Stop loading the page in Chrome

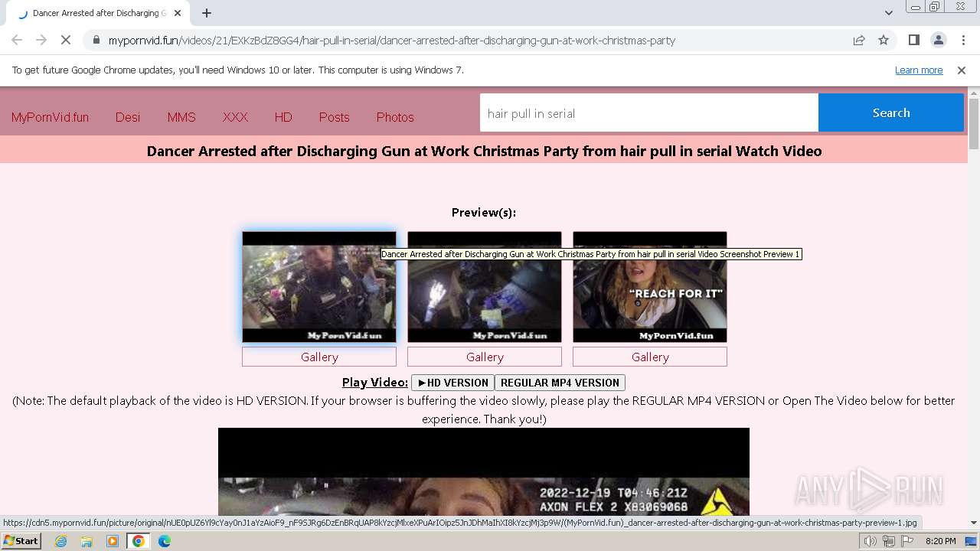(66, 40)
